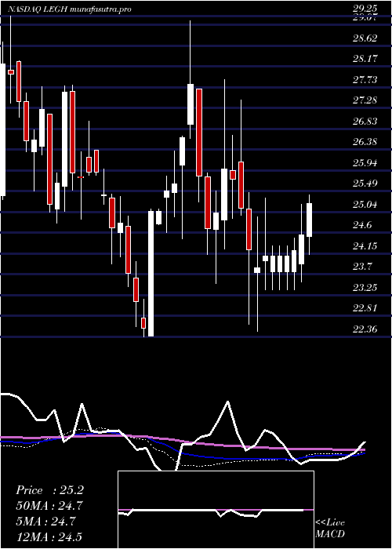Click the 24.6 price axis label

point(362,225)
